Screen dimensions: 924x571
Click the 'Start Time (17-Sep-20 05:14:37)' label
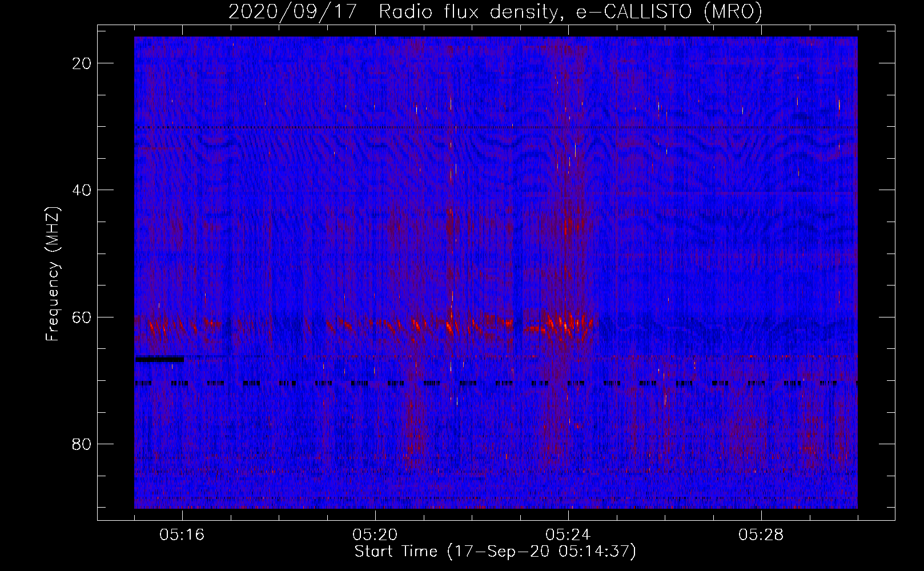(x=495, y=552)
